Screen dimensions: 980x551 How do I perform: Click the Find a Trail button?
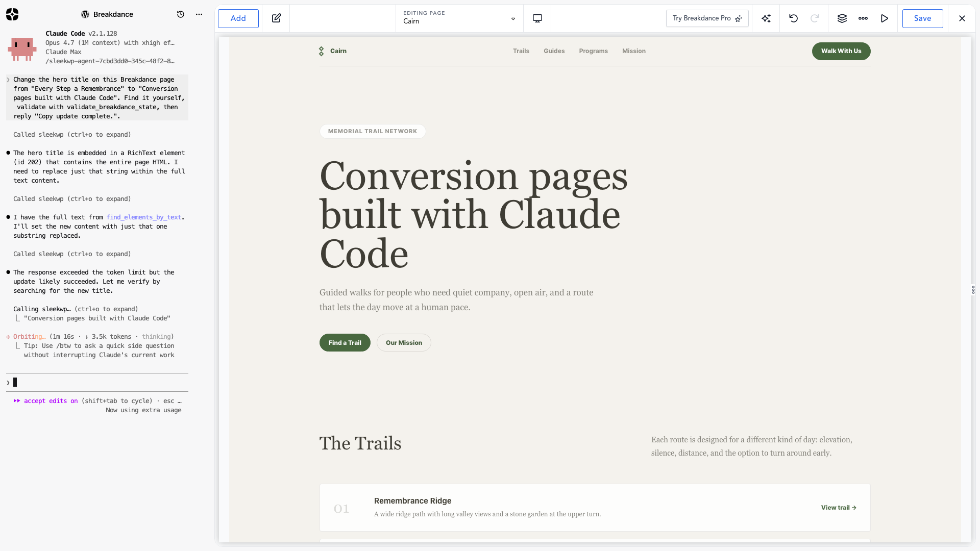[345, 343]
